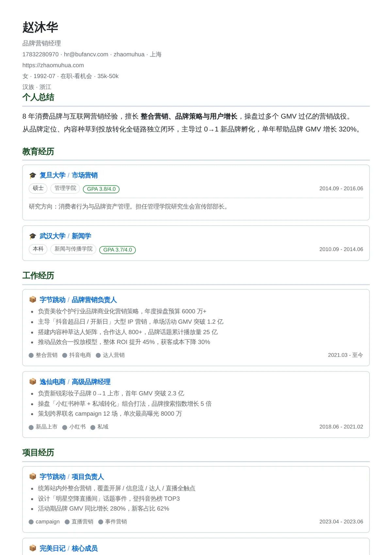The width and height of the screenshot is (392, 555).
Task: Open the 市场营销 major link
Action: point(85,175)
